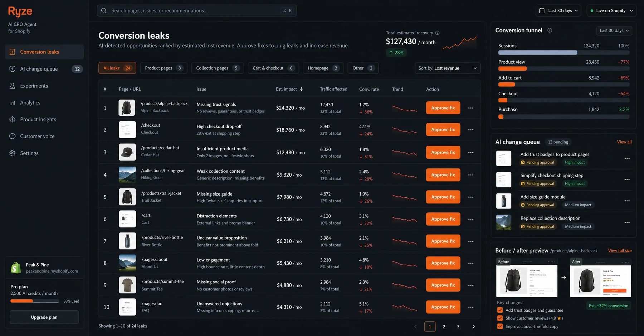Click the Settings gear icon
Screen dimensions: 644x336
point(12,153)
